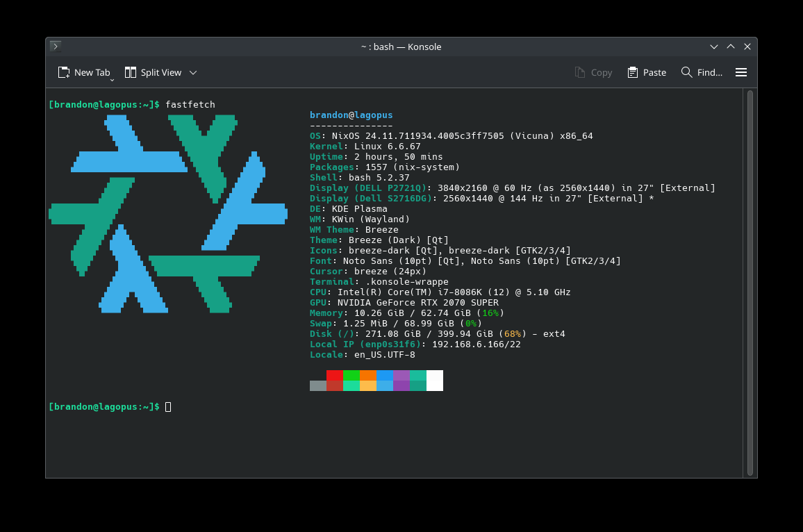803x532 pixels.
Task: Click the white color block in palette
Action: click(435, 381)
